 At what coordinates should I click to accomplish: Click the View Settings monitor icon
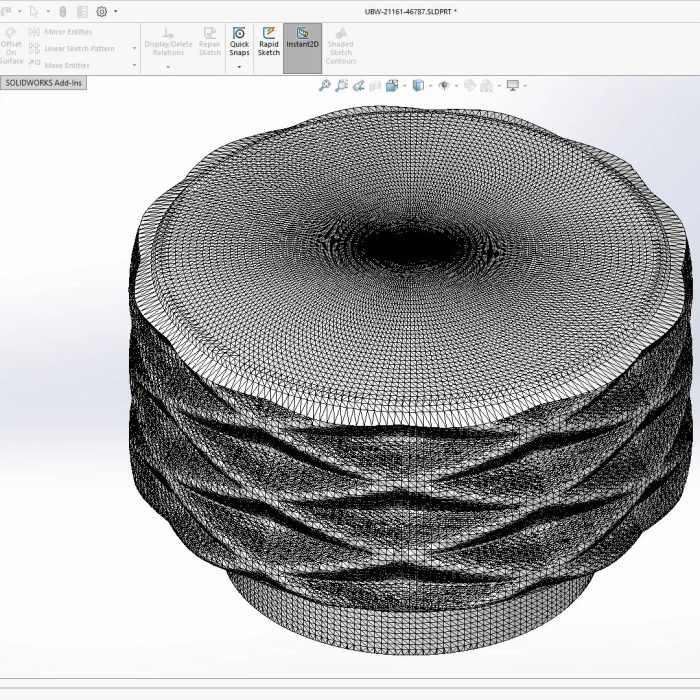coord(513,85)
